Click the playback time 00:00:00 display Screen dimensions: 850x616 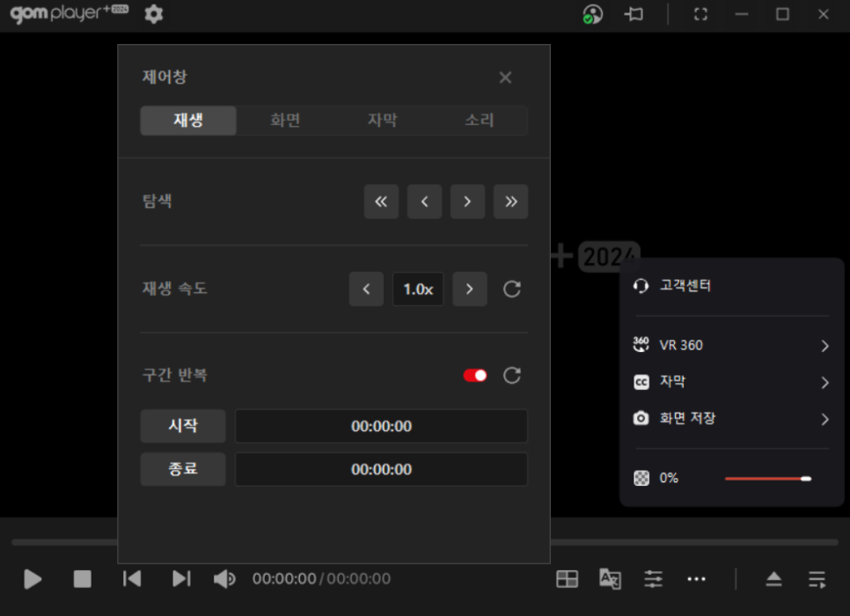[x=284, y=579]
